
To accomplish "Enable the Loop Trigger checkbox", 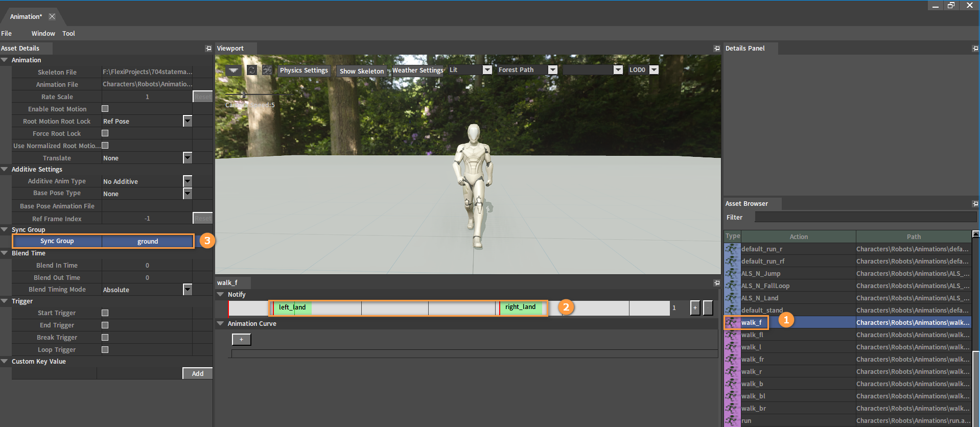I will (x=105, y=349).
